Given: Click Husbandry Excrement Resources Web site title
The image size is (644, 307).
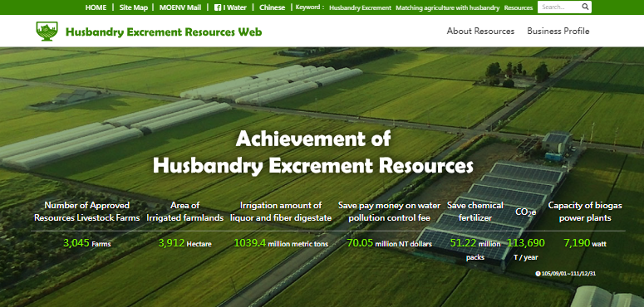Looking at the screenshot, I should point(164,32).
